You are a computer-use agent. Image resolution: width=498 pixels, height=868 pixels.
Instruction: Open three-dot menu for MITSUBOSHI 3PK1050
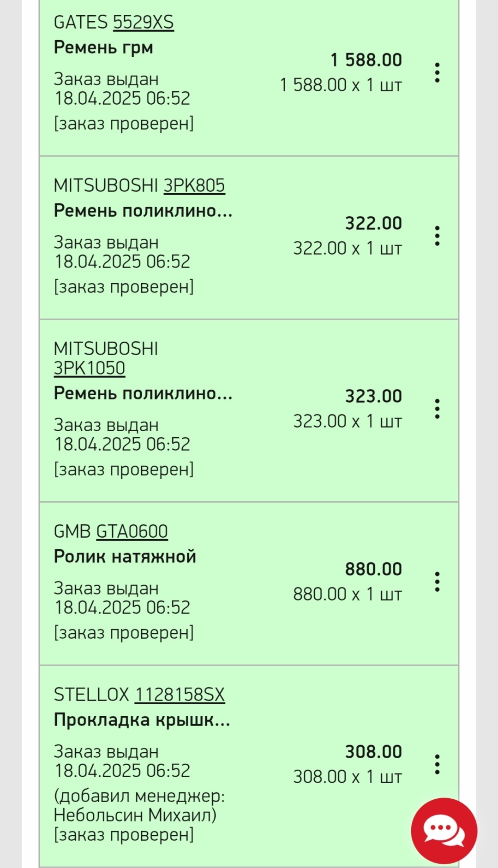click(x=437, y=409)
